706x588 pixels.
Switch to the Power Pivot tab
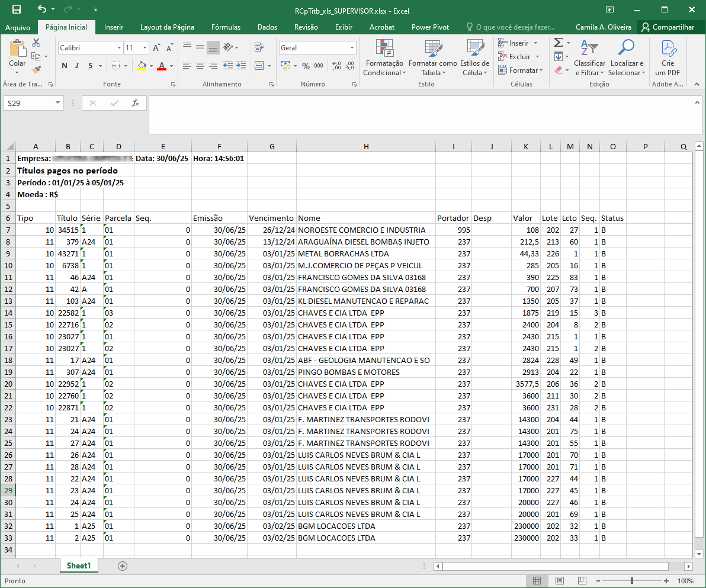(430, 27)
